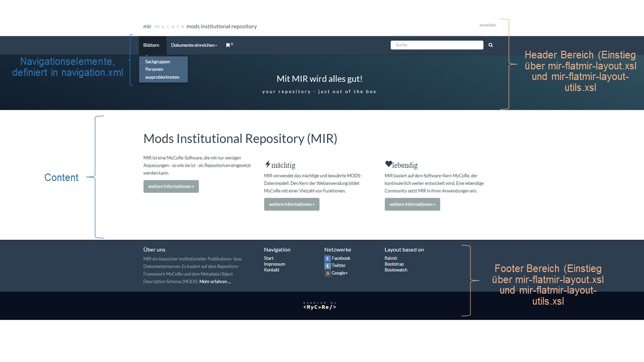Screen dimensions: 644x362
Task: Open the Kontakt footer link
Action: (272, 270)
